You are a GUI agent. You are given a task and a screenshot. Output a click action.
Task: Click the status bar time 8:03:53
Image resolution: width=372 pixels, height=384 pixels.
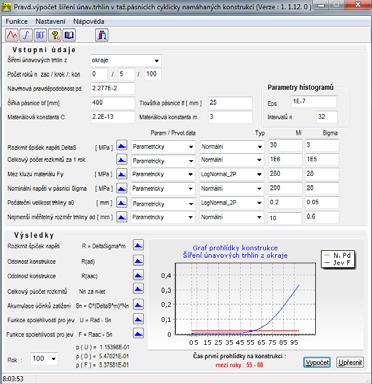click(13, 379)
